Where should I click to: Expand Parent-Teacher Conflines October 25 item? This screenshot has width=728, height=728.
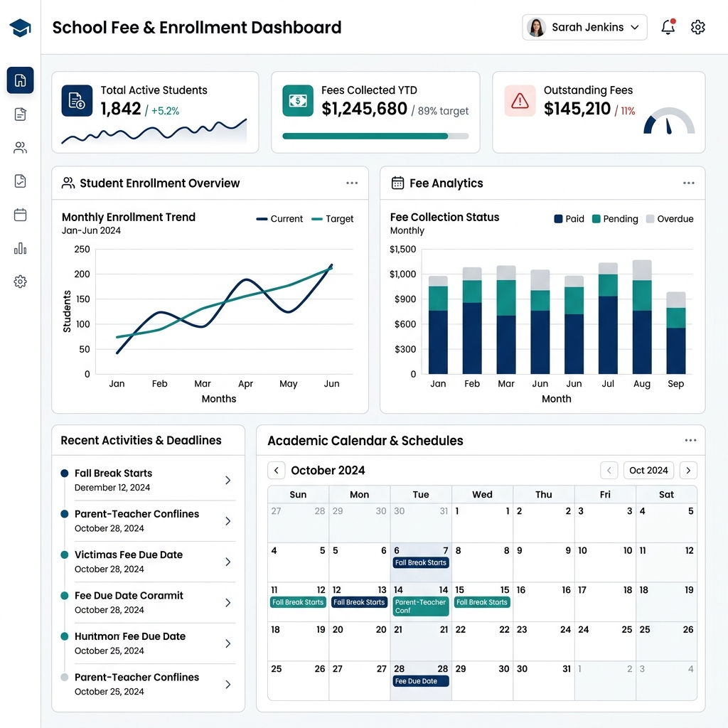tap(228, 685)
